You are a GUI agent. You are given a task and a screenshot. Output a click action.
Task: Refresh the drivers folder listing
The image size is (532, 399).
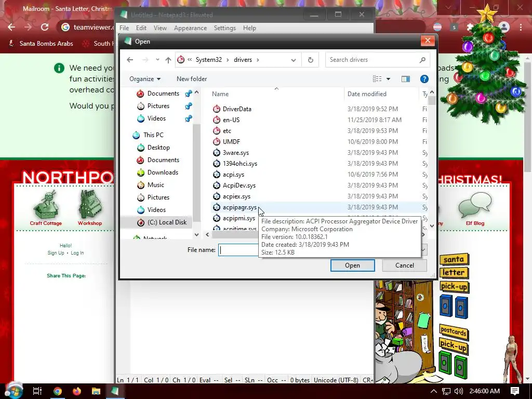(x=311, y=60)
